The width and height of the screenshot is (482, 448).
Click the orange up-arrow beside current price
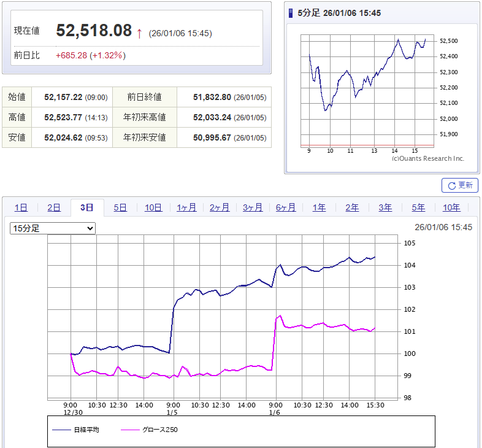[139, 33]
